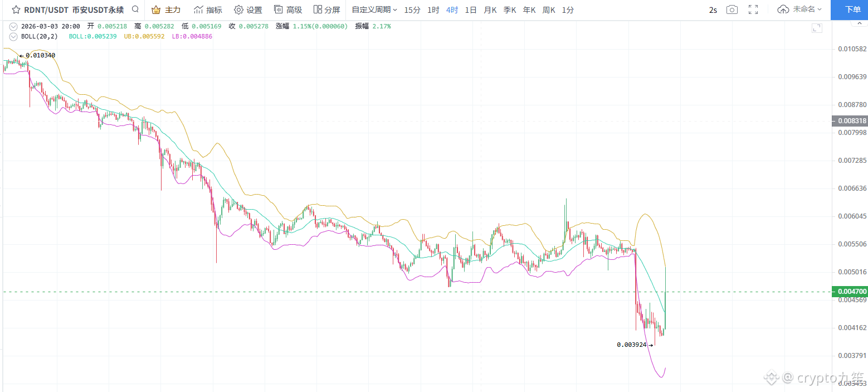Enter fullscreen mode from top toolbar
Screen dimensions: 868x392
point(753,9)
